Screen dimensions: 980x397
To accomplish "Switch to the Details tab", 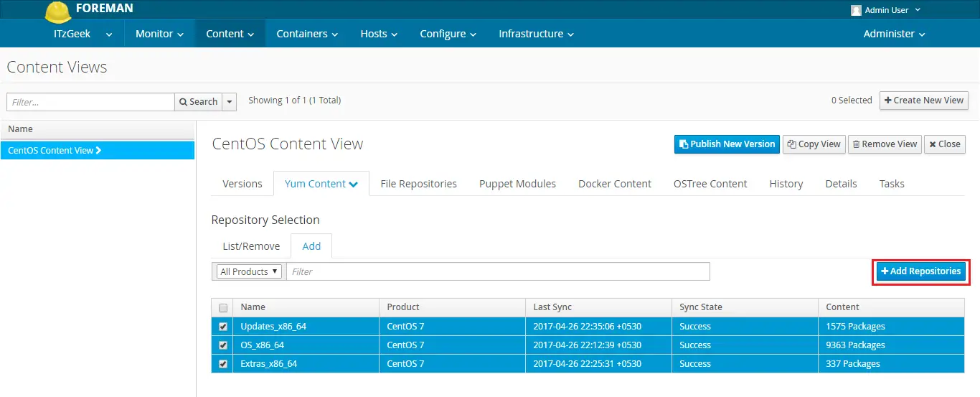I will click(x=841, y=184).
